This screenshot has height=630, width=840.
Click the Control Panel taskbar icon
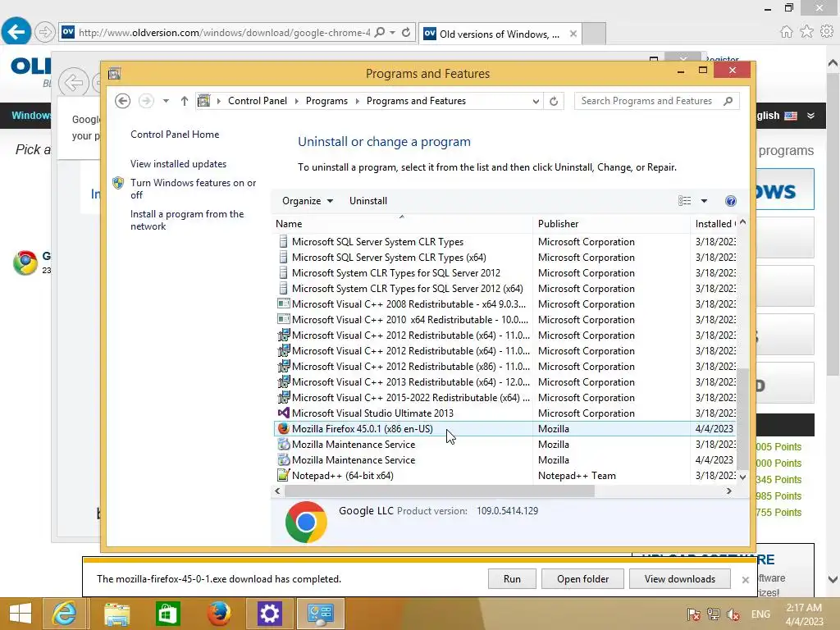pos(321,614)
